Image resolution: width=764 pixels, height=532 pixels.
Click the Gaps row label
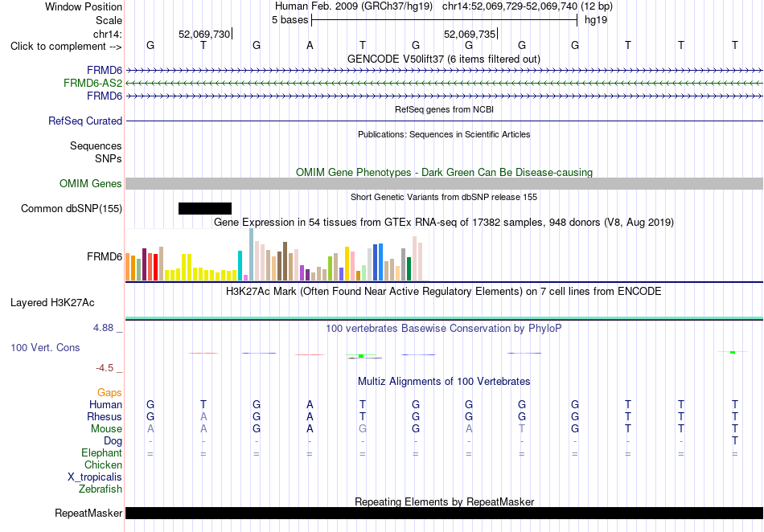(109, 392)
